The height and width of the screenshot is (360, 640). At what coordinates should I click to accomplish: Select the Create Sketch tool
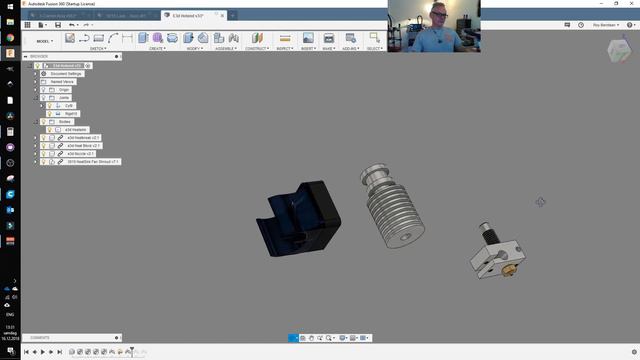tap(70, 38)
